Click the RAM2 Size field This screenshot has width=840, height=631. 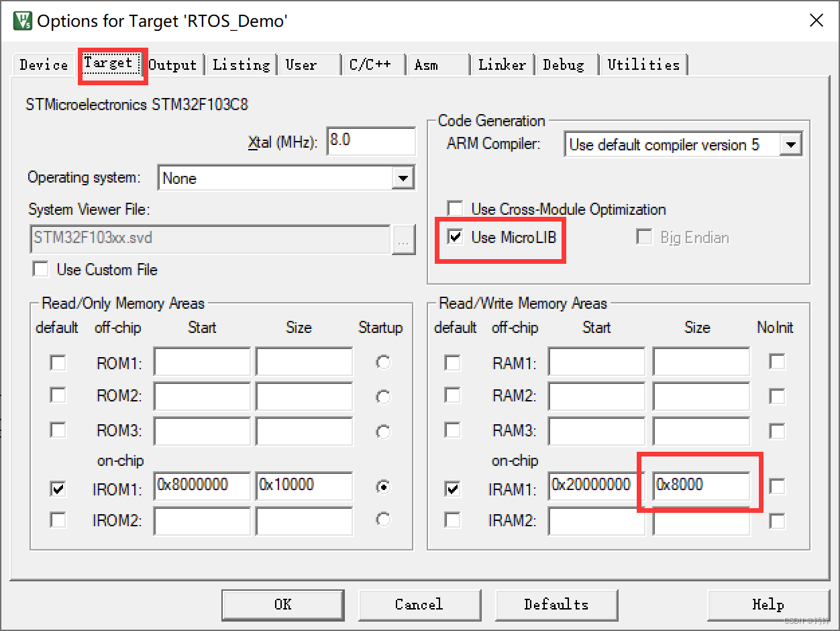coord(701,396)
